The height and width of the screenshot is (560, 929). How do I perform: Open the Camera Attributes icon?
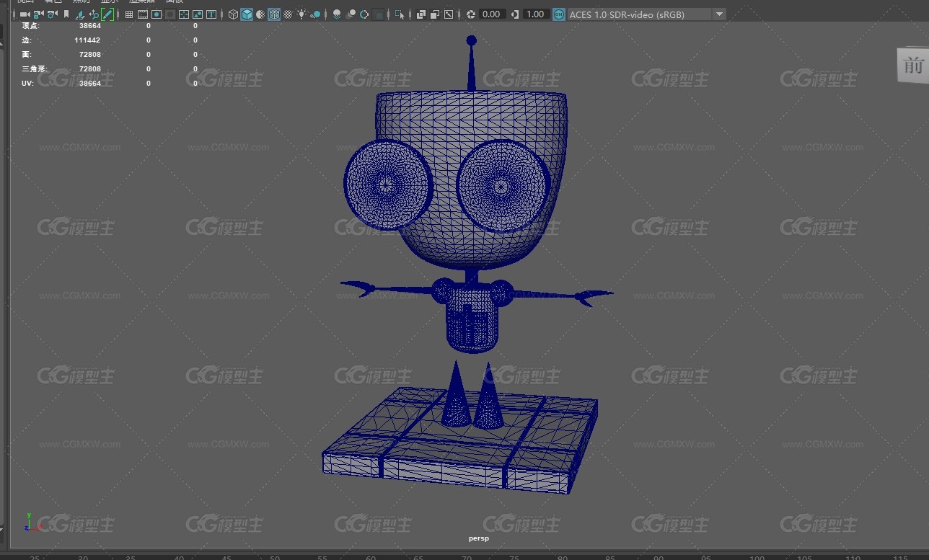pyautogui.click(x=52, y=14)
